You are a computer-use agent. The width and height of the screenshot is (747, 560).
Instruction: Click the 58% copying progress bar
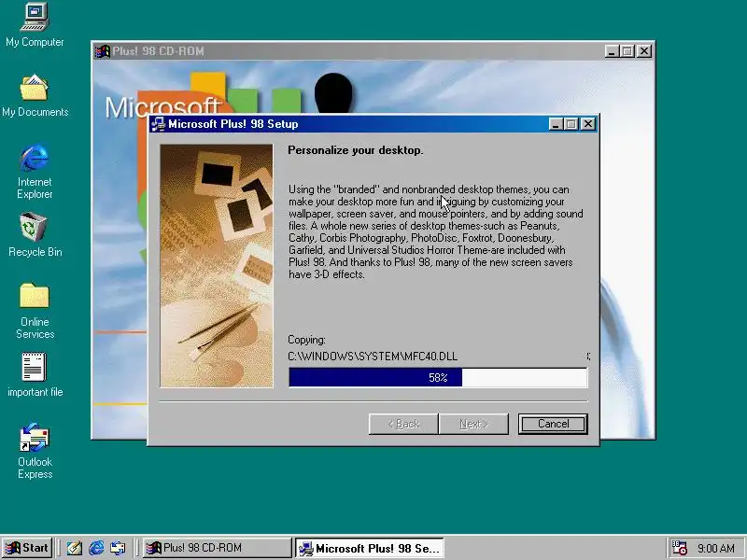point(438,378)
